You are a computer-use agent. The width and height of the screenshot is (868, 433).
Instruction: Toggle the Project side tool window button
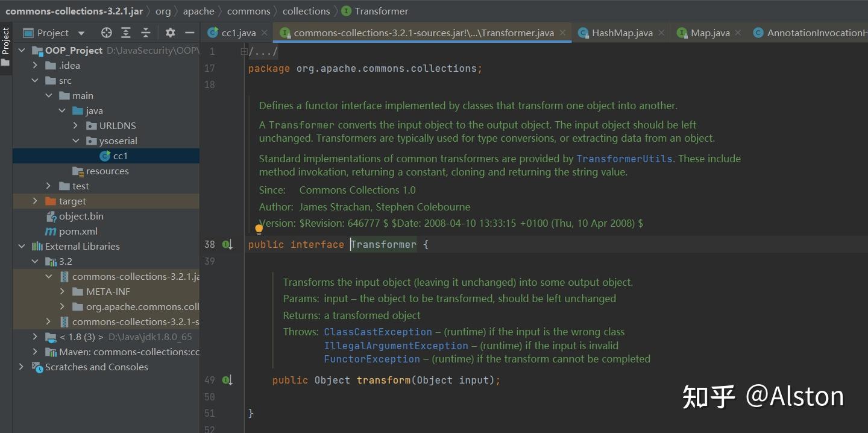5,47
